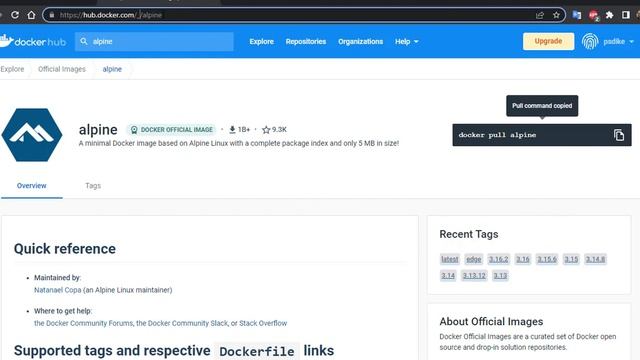The height and width of the screenshot is (360, 640).
Task: Select the 3.15 recent tag
Action: pos(571,259)
